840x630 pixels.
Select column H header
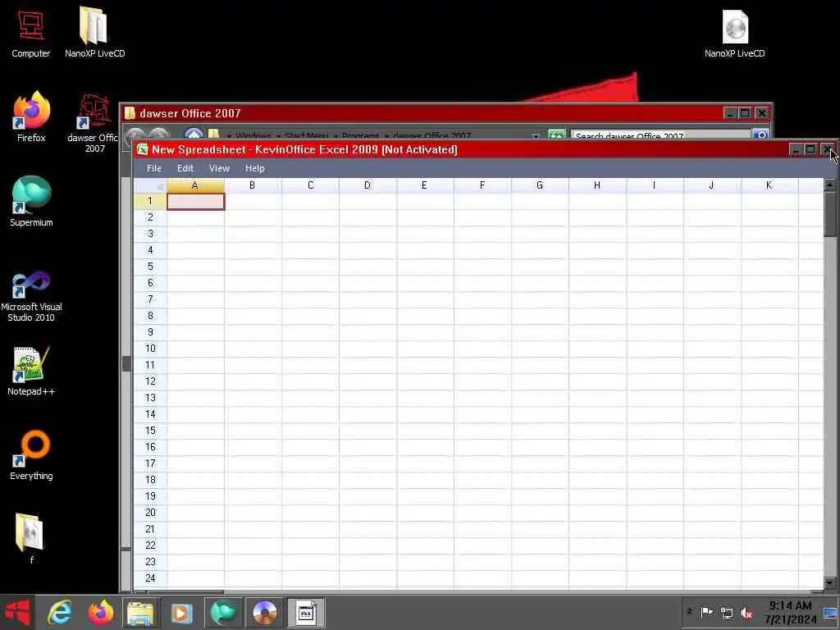(x=597, y=185)
